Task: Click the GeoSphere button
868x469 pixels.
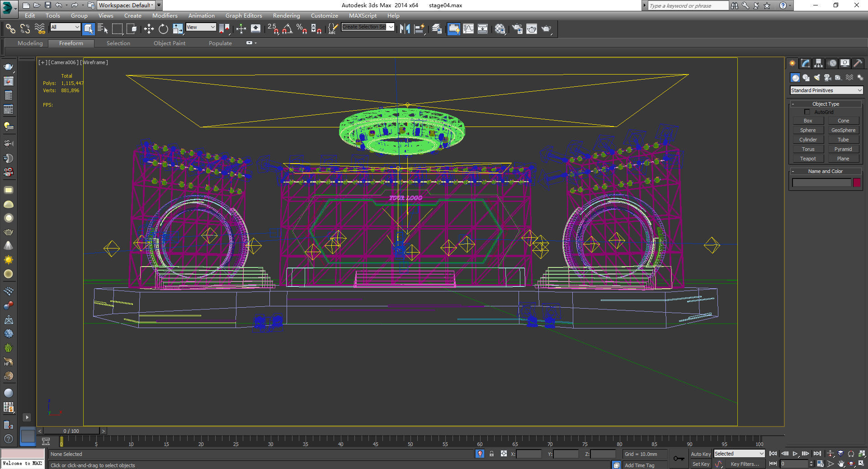Action: 843,130
